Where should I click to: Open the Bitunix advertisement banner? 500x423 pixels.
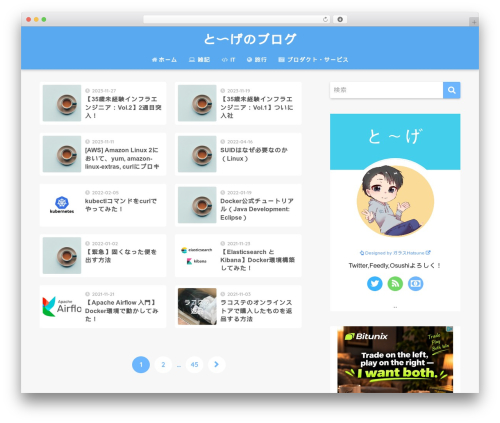coord(395,359)
